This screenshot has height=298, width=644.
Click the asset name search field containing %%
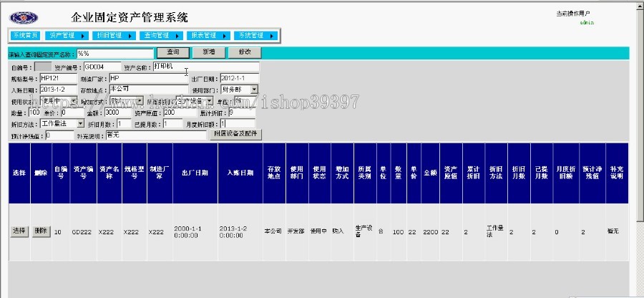click(115, 54)
